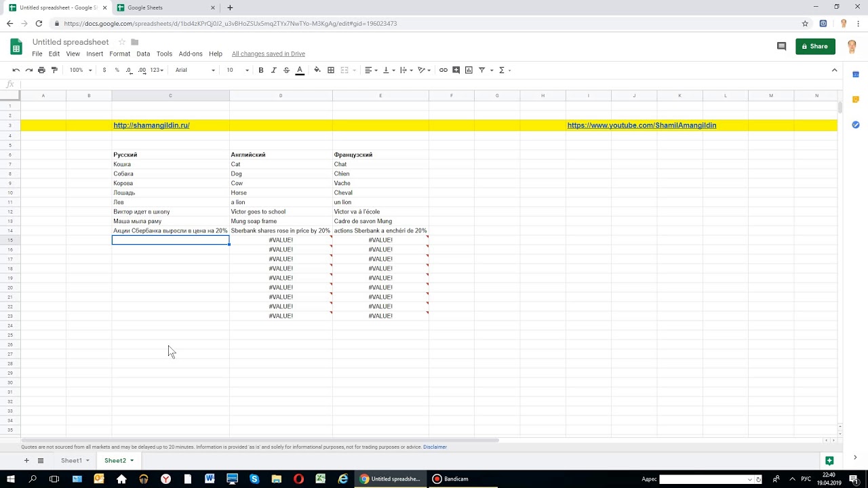Open the horizontal align dropdown
Screen dimensions: 868x488
[371, 70]
